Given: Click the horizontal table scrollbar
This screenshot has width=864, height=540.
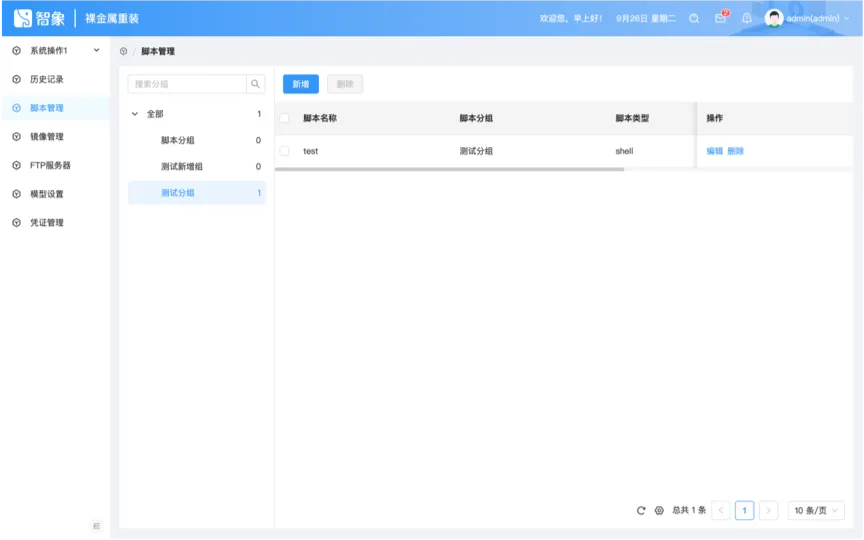Looking at the screenshot, I should [x=449, y=169].
